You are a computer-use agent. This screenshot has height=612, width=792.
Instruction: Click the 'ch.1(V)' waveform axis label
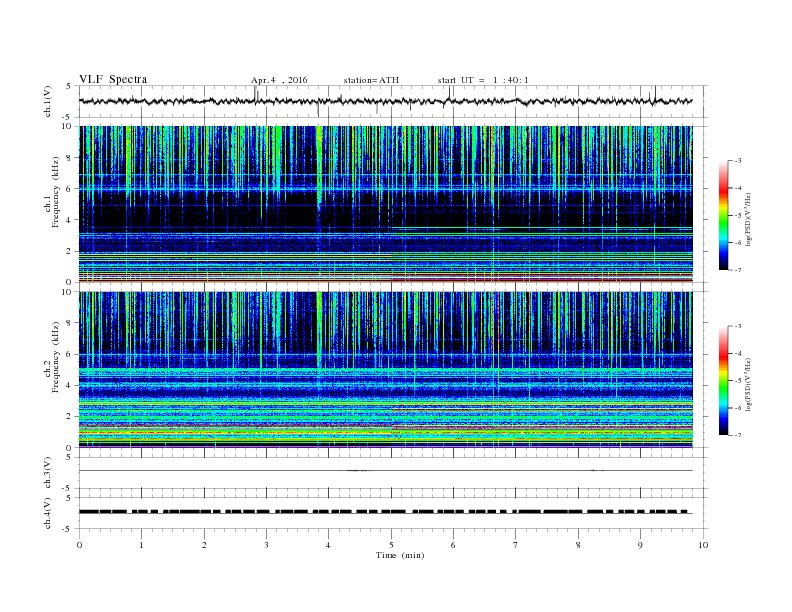pyautogui.click(x=48, y=101)
